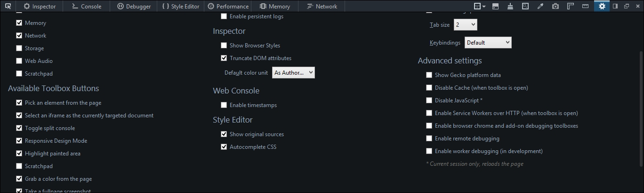Enable the Storage tool checkbox
This screenshot has height=193, width=644.
point(19,48)
